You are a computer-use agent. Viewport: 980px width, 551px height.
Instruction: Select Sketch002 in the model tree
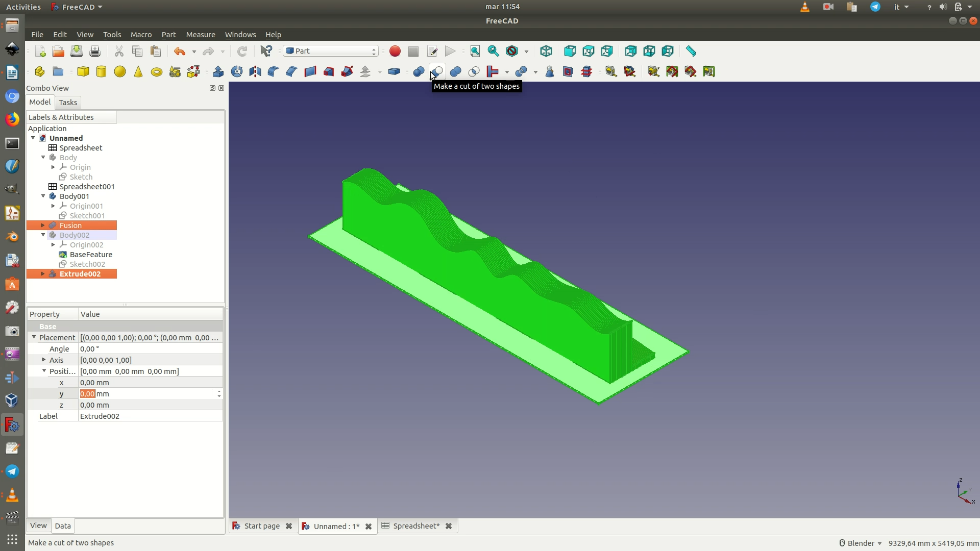87,264
